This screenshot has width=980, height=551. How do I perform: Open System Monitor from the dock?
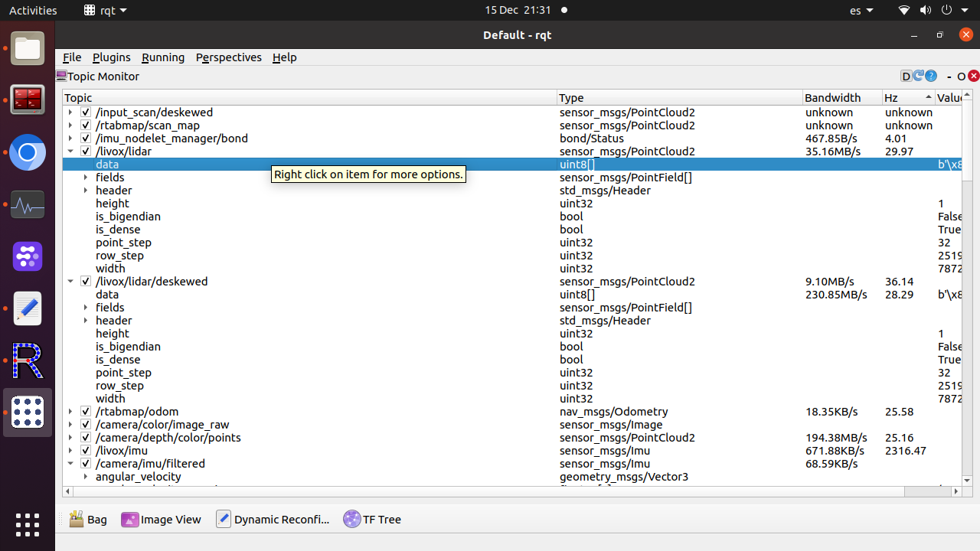[x=28, y=205]
